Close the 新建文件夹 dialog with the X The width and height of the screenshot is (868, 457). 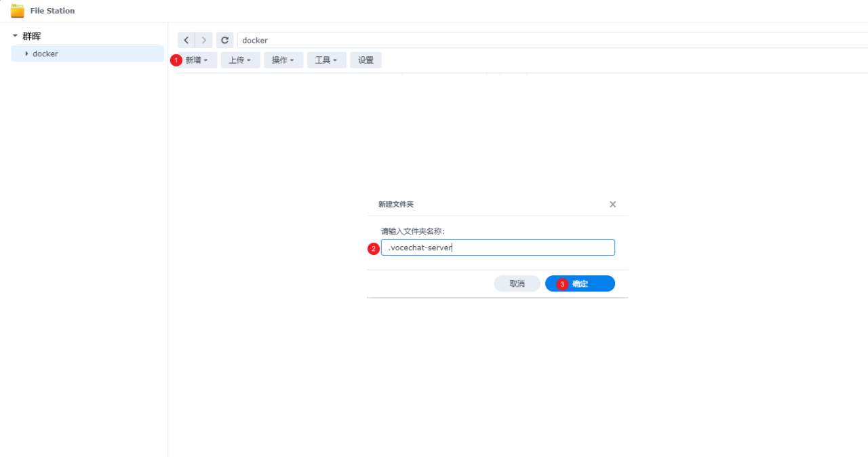pyautogui.click(x=612, y=204)
